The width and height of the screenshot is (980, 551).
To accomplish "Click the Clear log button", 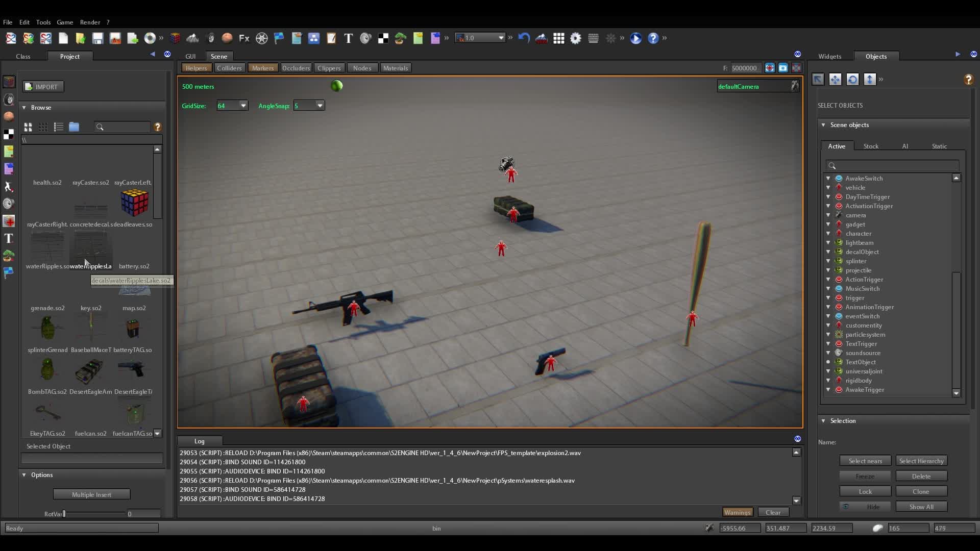I will coord(773,512).
